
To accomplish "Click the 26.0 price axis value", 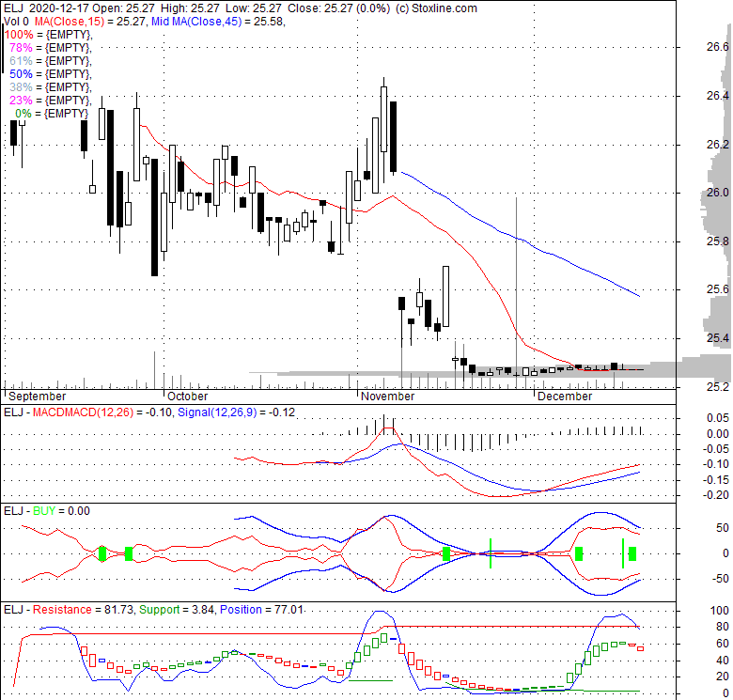I will click(x=718, y=193).
